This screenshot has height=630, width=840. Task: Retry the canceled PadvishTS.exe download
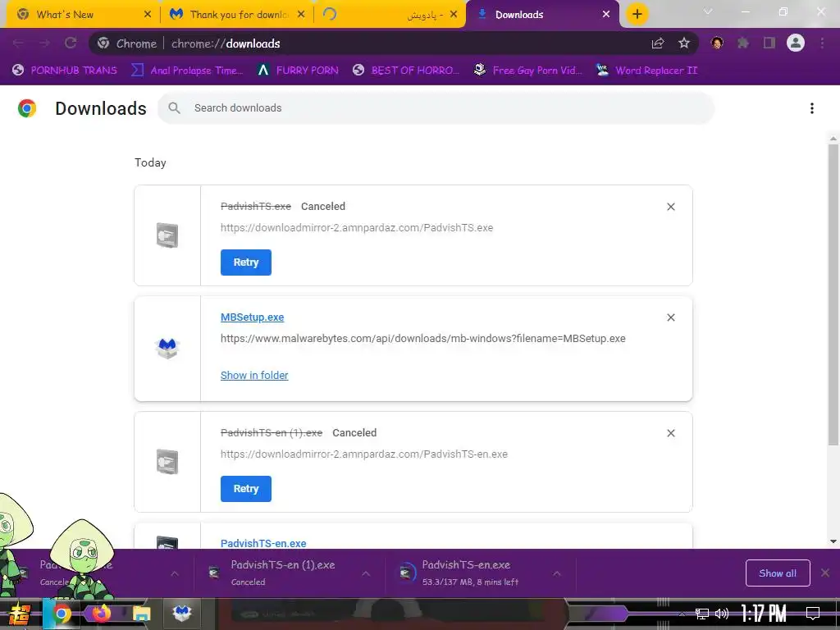tap(246, 262)
